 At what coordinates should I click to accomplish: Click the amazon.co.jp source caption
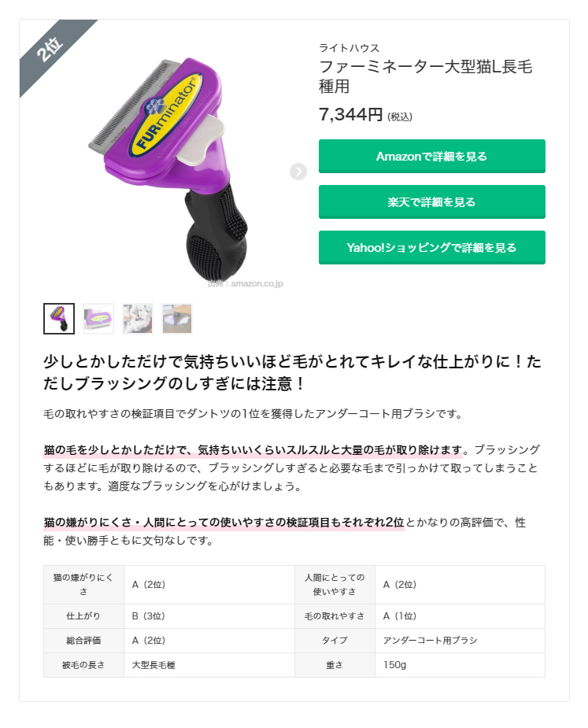click(246, 283)
